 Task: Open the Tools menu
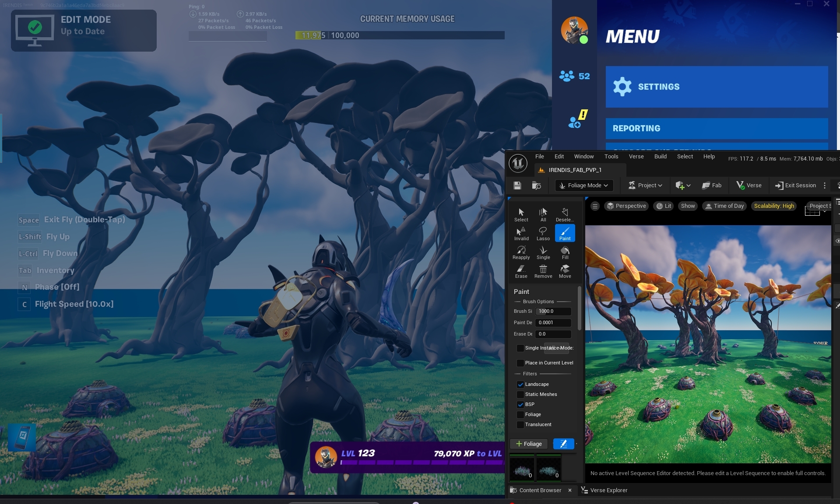pyautogui.click(x=611, y=157)
